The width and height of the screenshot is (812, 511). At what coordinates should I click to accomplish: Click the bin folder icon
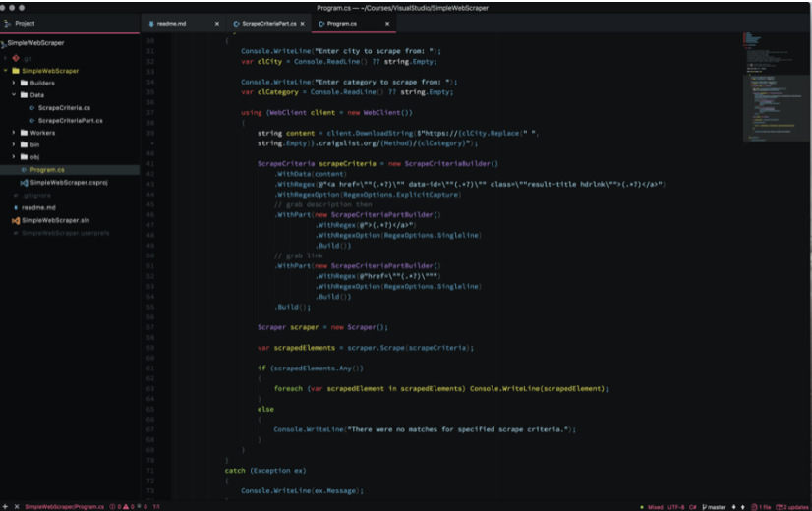coord(24,145)
